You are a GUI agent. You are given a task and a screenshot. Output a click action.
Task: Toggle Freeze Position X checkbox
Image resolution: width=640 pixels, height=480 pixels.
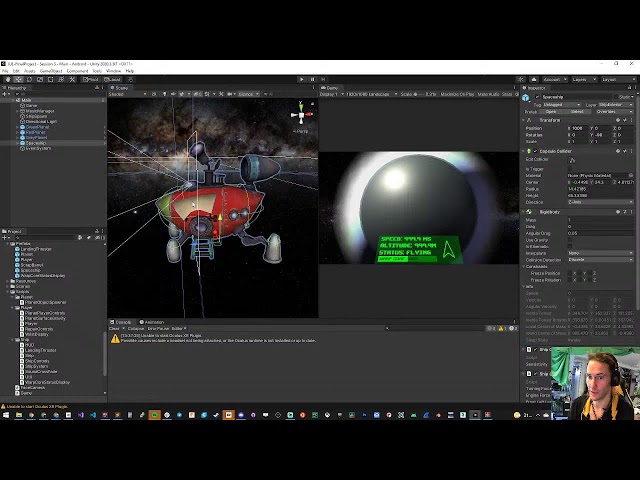pyautogui.click(x=570, y=273)
